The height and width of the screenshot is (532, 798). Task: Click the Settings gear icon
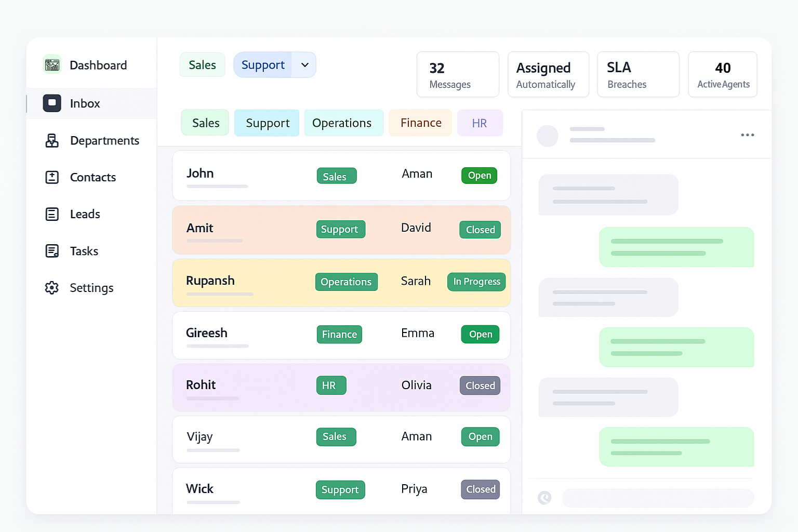52,287
